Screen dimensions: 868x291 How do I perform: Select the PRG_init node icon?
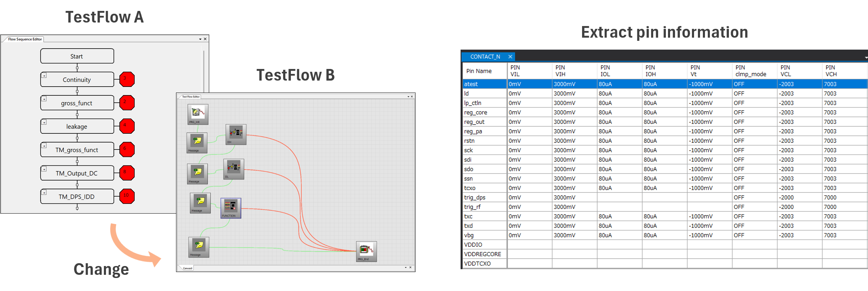pos(198,113)
